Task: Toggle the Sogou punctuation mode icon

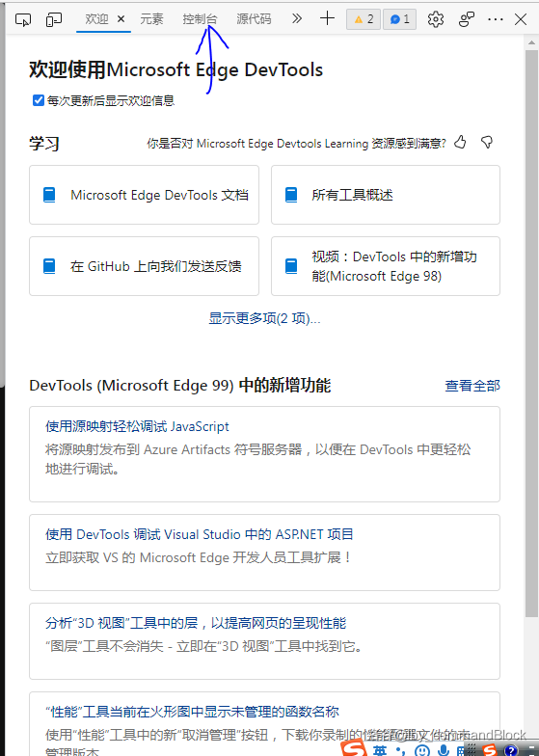Action: pos(400,750)
